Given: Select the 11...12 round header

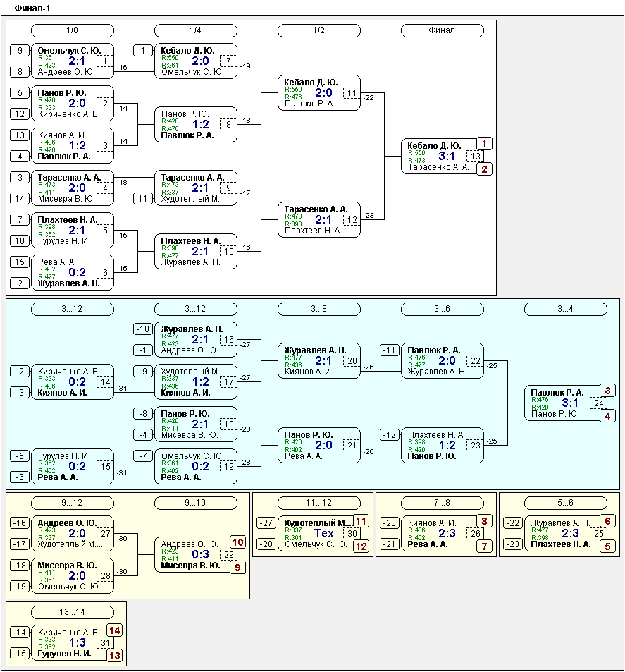Looking at the screenshot, I should coord(319,503).
